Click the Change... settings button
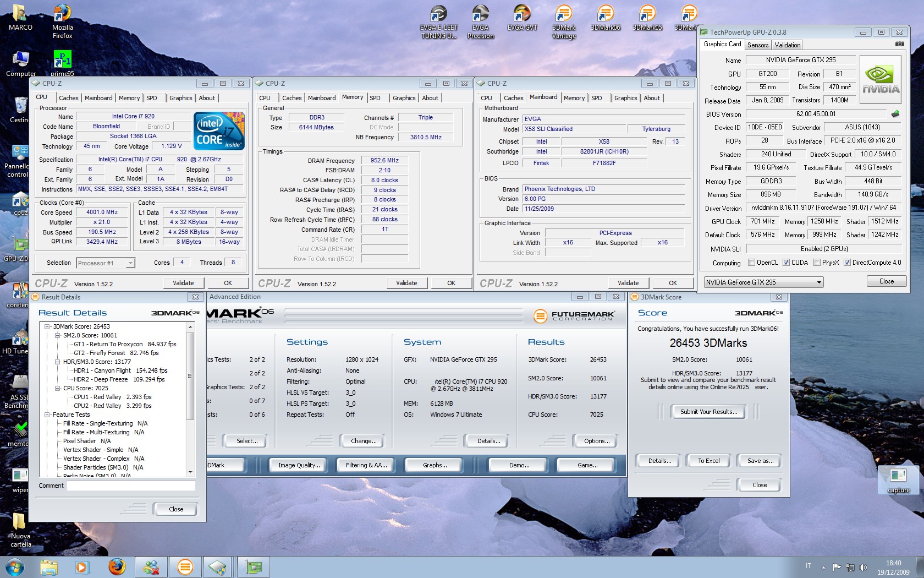 pos(364,441)
